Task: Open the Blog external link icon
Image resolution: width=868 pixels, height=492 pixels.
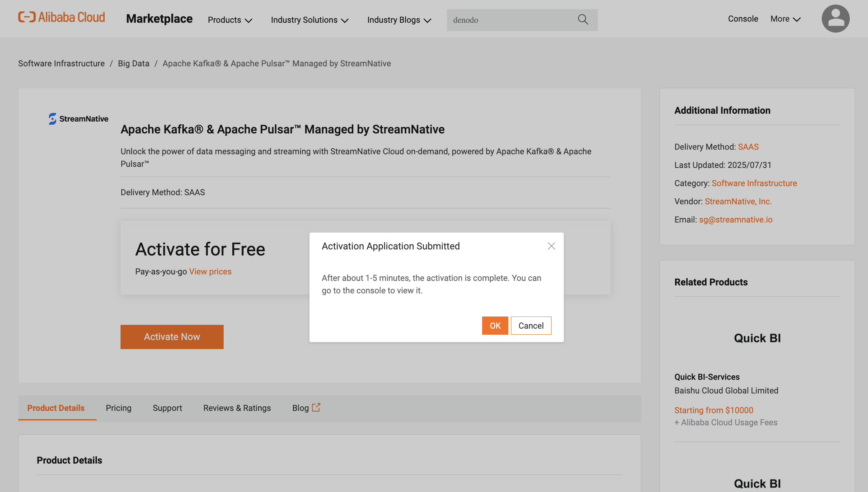Action: pos(316,407)
